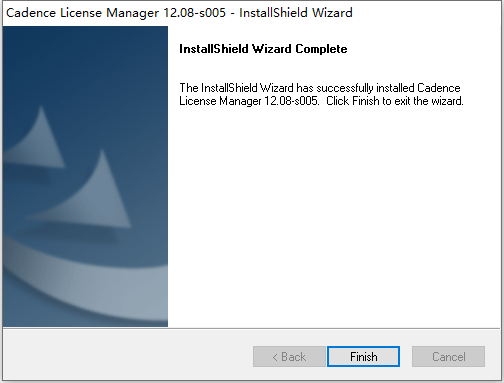Click the Finish button to exit wizard

(363, 356)
